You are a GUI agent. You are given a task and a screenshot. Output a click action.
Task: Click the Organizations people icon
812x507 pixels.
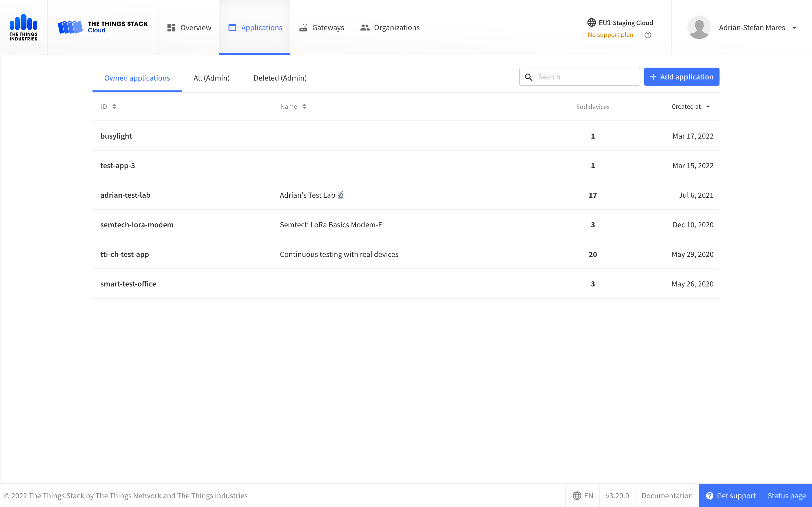tap(365, 28)
